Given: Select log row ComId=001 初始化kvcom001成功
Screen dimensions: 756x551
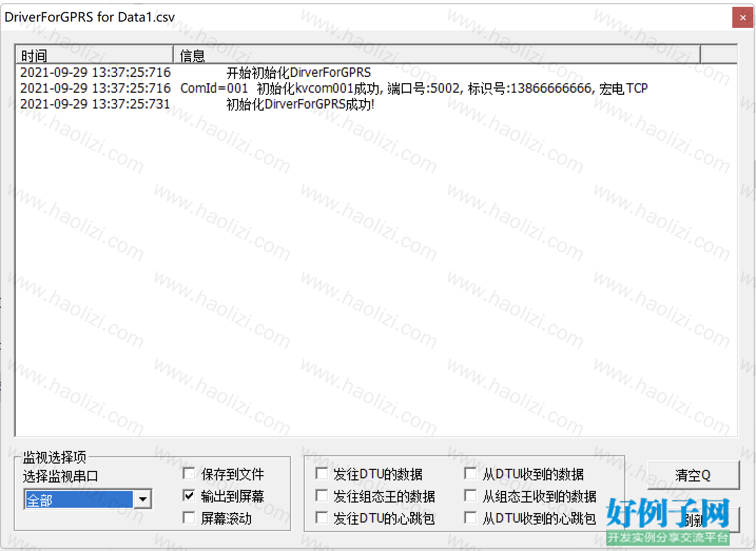Looking at the screenshot, I should click(x=376, y=88).
